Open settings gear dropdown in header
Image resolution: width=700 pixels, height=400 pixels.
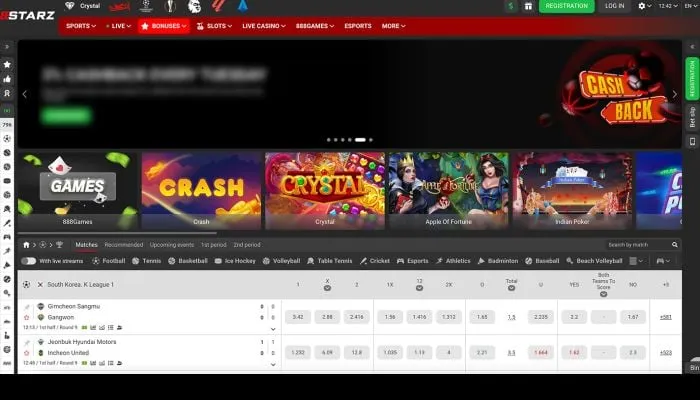(645, 6)
